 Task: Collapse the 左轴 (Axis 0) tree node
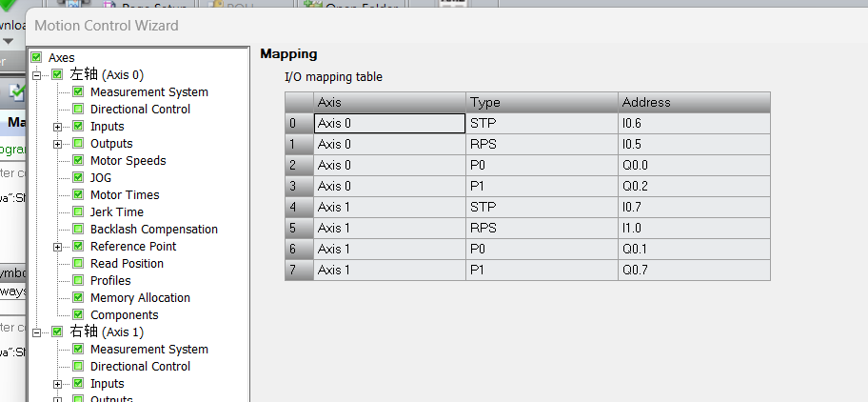click(38, 75)
